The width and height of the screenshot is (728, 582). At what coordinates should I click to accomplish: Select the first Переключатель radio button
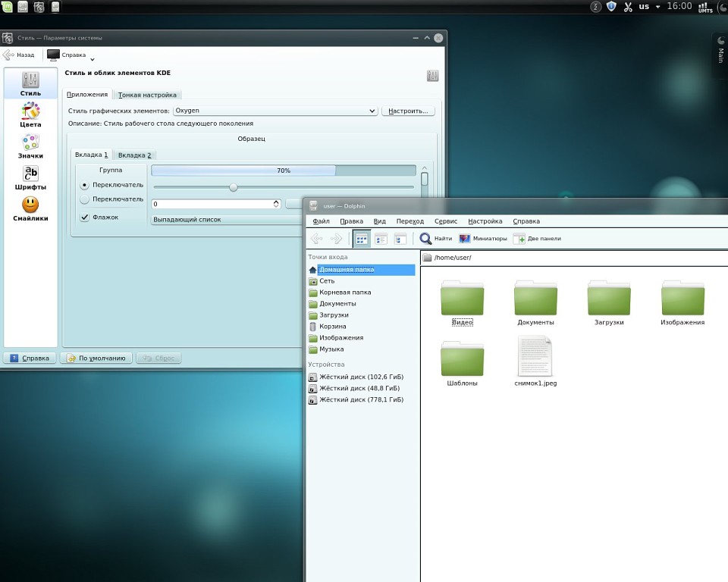coord(85,185)
